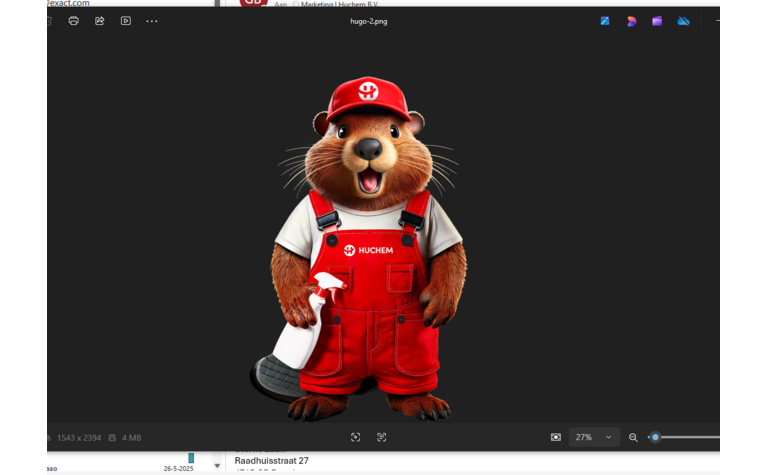Click the colorful Microsoft 365 swirl icon
Screen dimensions: 767x475
(x=631, y=21)
